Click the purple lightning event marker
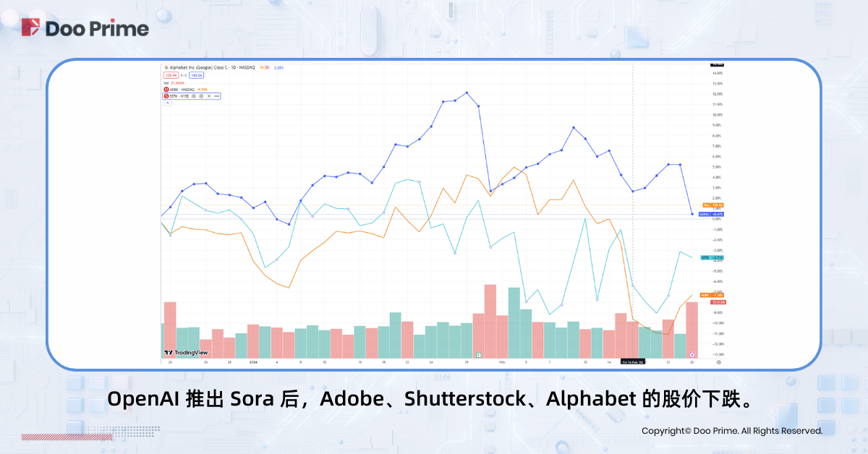 (x=693, y=354)
